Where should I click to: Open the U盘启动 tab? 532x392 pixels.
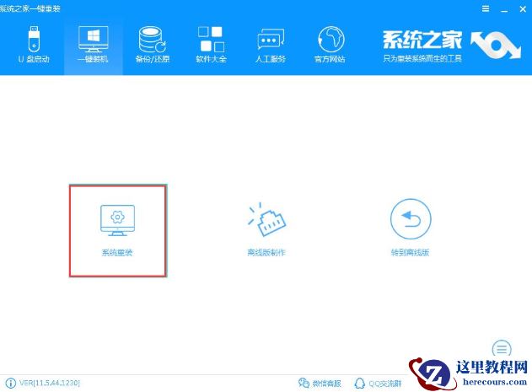pyautogui.click(x=34, y=45)
